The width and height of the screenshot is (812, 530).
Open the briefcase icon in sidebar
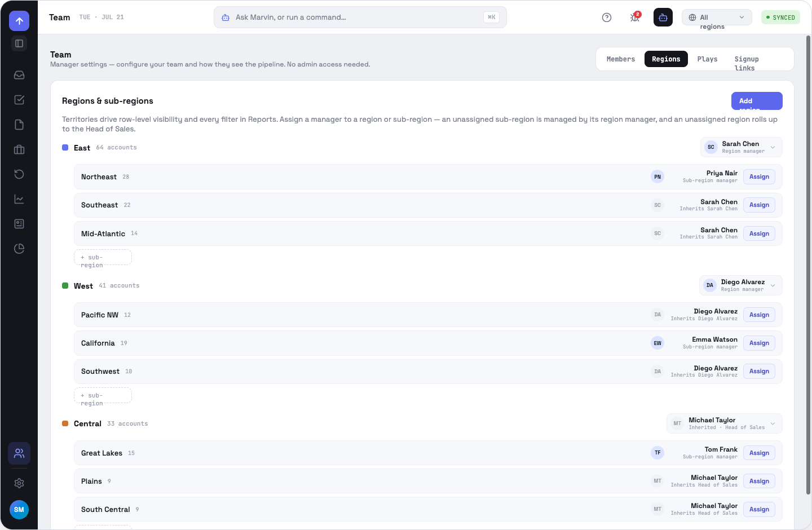19,149
